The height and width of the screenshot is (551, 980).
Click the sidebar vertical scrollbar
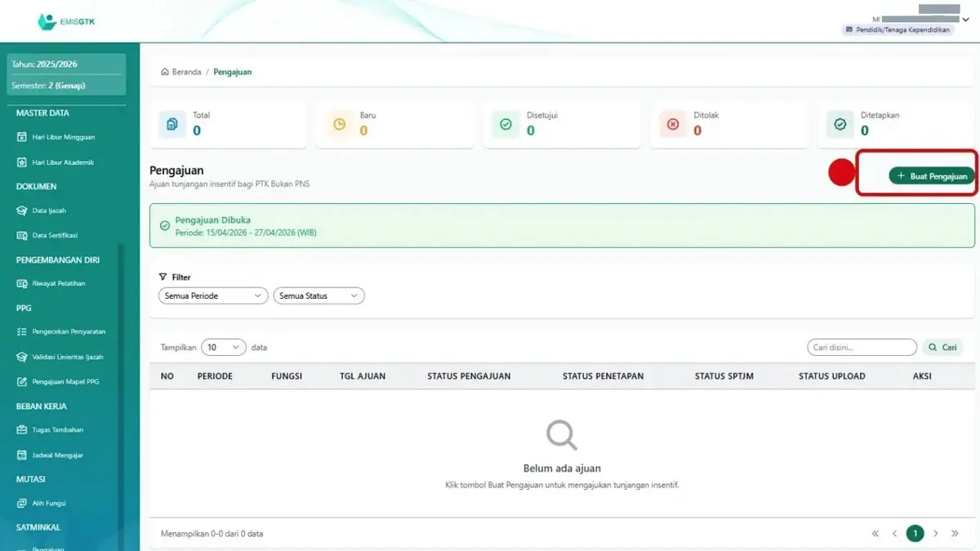pos(120,396)
